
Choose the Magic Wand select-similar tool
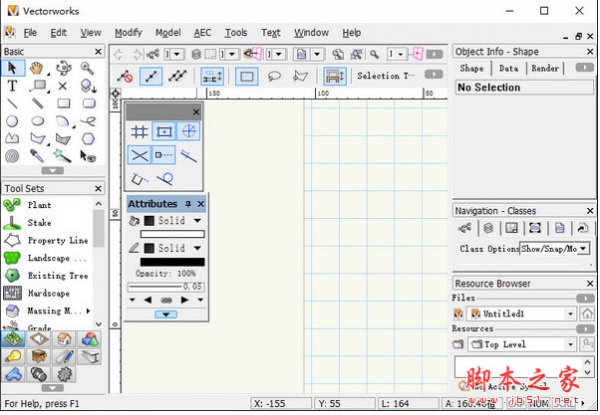62,156
